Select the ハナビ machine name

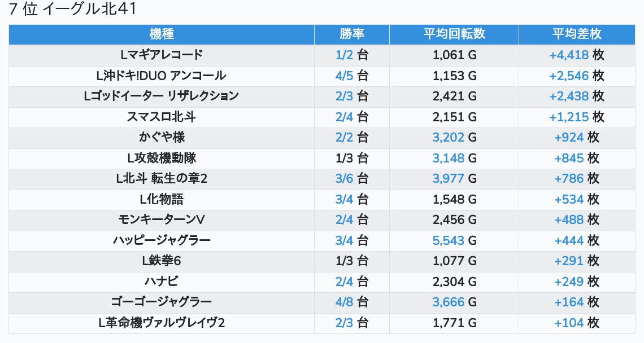click(x=162, y=282)
